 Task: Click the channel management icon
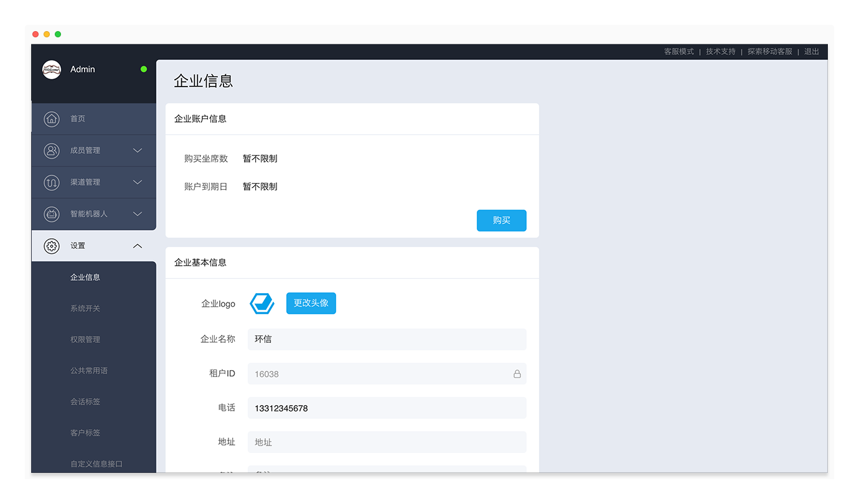tap(52, 182)
